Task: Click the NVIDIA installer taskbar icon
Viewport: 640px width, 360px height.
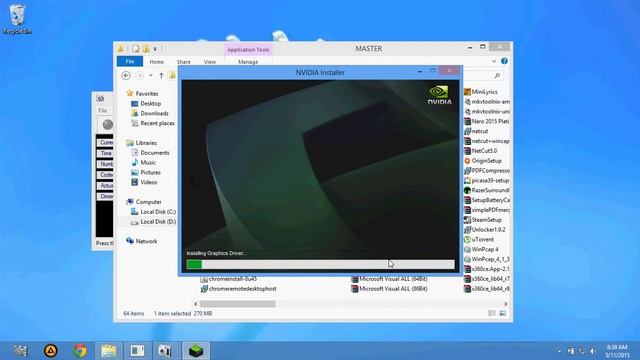Action: [x=196, y=351]
